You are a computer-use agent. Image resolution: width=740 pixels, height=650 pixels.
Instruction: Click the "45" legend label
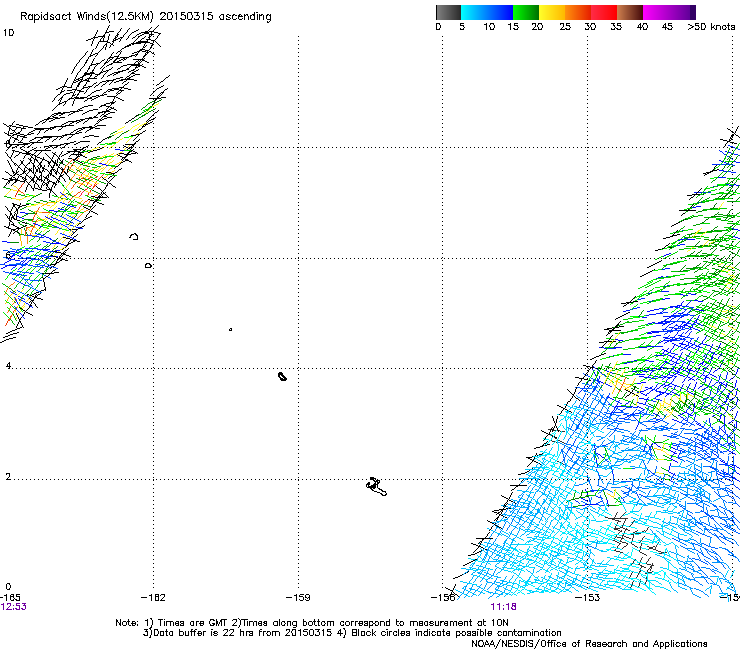[x=667, y=27]
